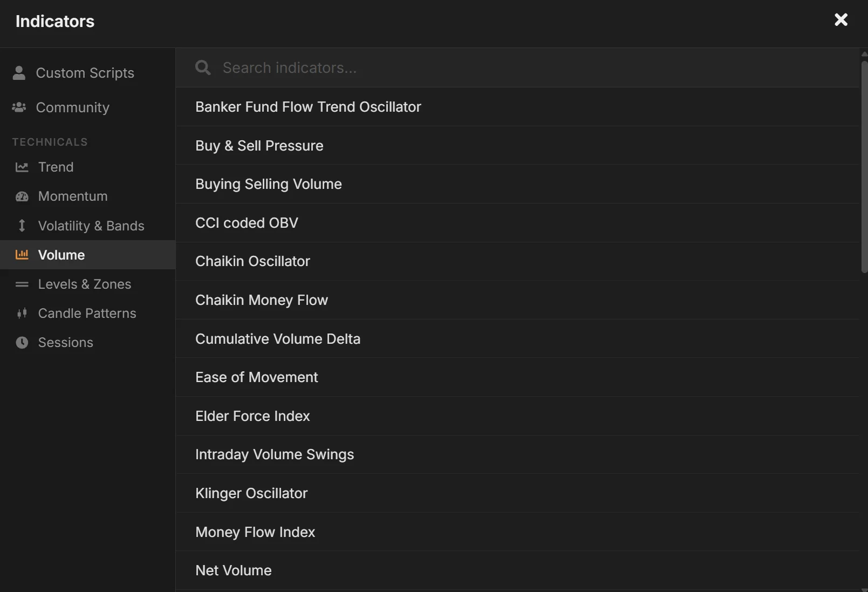
Task: Choose Klinger Oscillator indicator
Action: pyautogui.click(x=517, y=493)
